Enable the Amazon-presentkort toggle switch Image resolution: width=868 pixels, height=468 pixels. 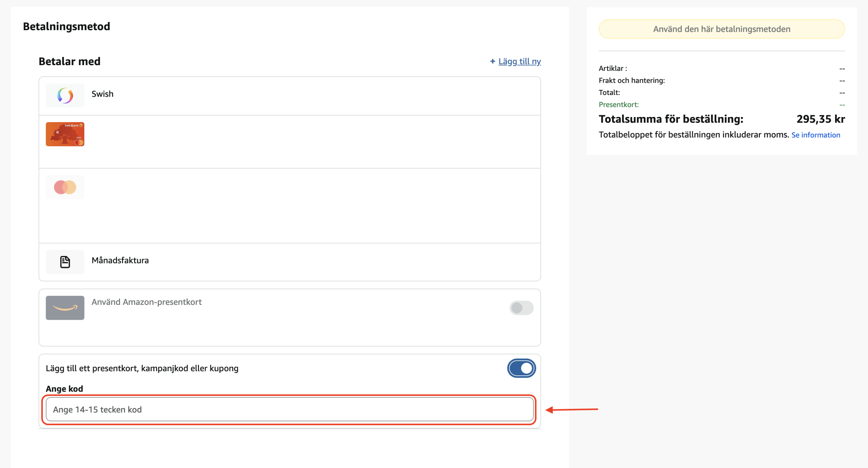[521, 308]
